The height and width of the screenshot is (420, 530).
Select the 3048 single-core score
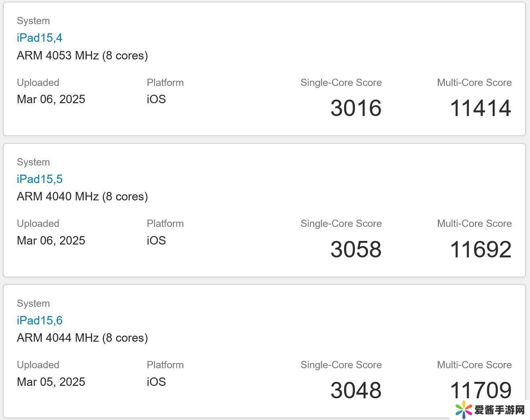click(356, 390)
